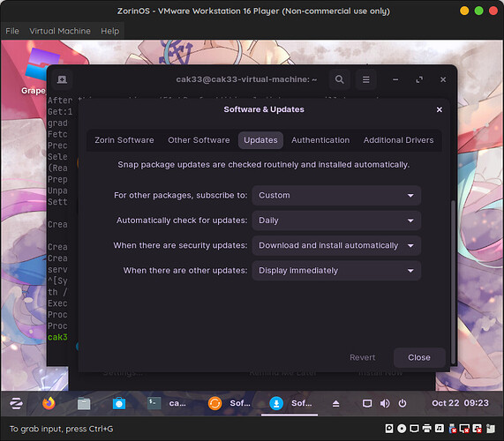
Task: Switch to the Zorin Software tab
Action: [124, 140]
